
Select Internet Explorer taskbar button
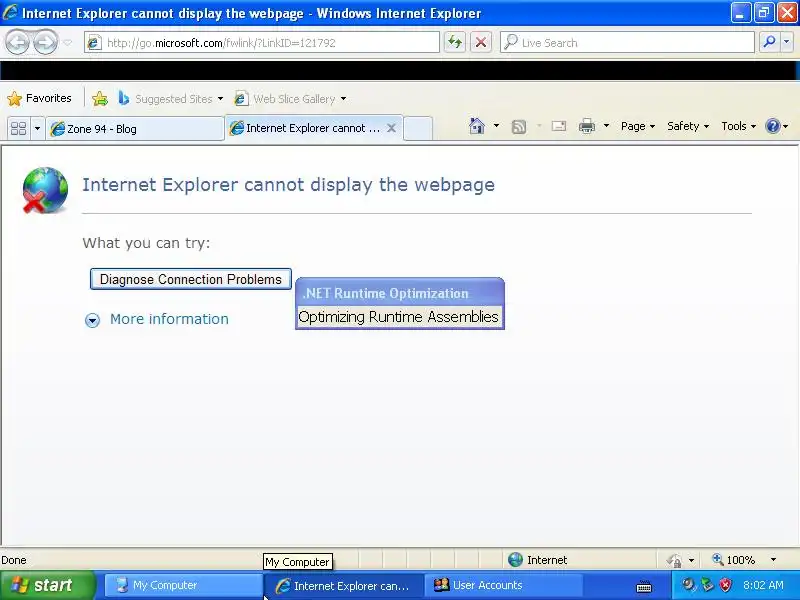coord(343,586)
